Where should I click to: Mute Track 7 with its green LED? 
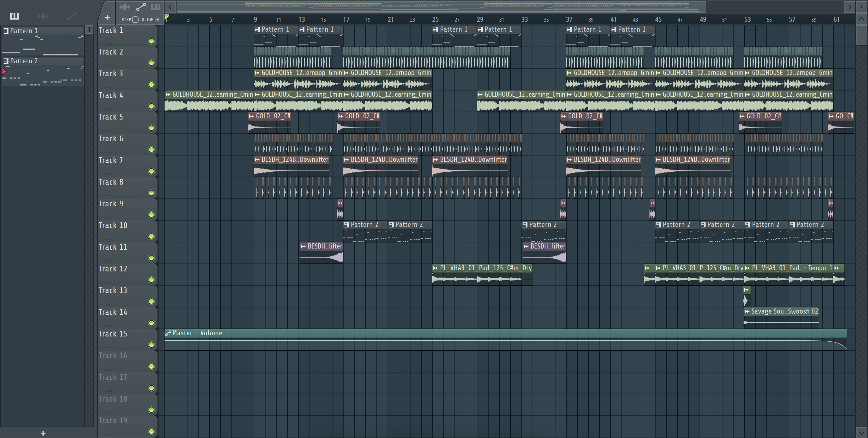click(152, 171)
